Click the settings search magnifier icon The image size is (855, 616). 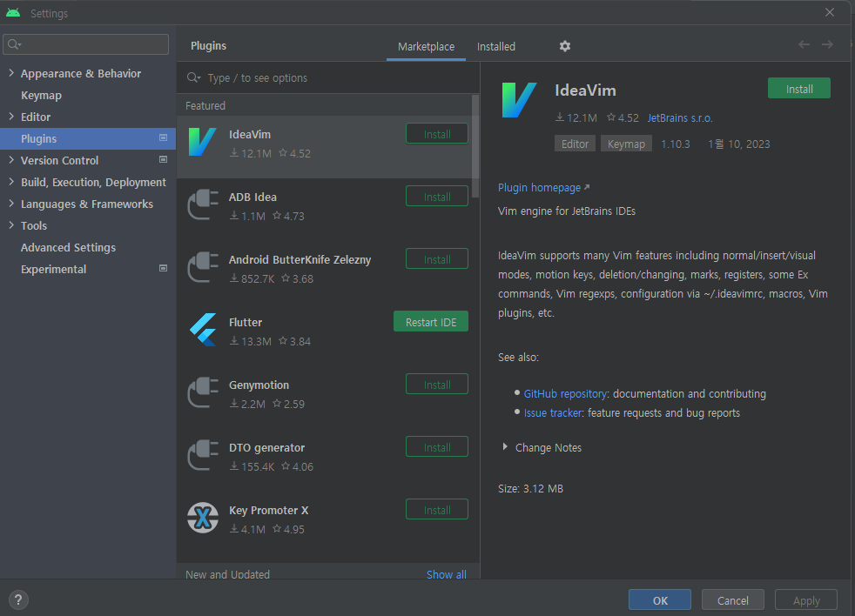[x=15, y=44]
